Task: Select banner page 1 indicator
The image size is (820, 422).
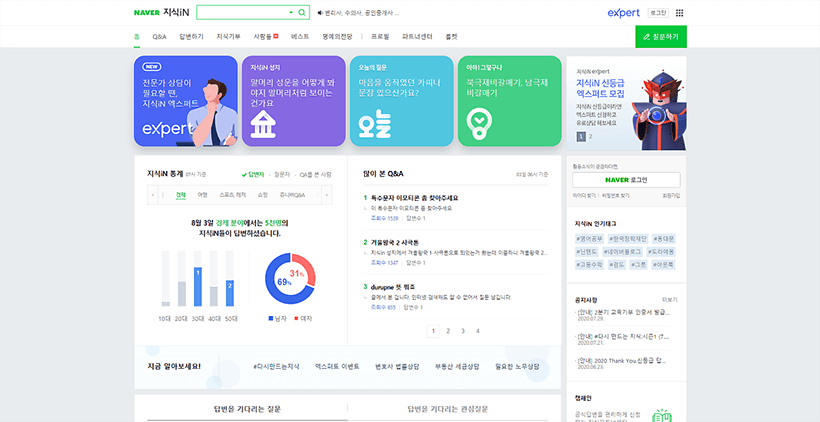Action: click(580, 136)
